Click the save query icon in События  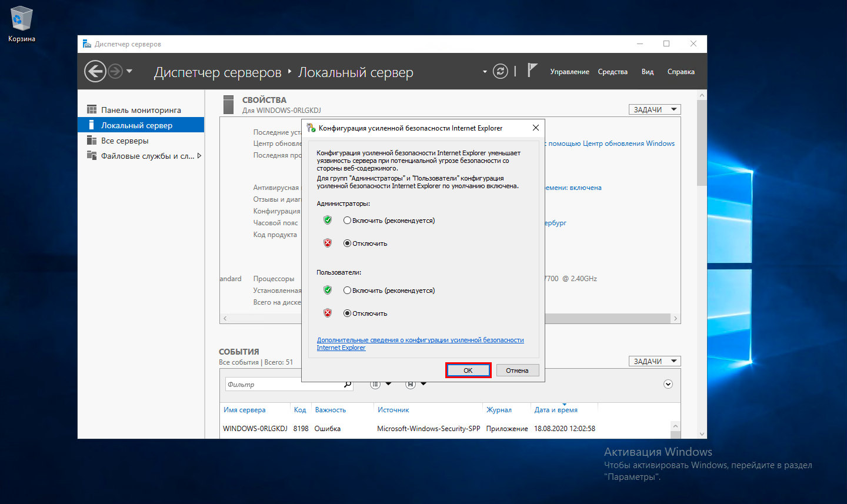pyautogui.click(x=411, y=384)
